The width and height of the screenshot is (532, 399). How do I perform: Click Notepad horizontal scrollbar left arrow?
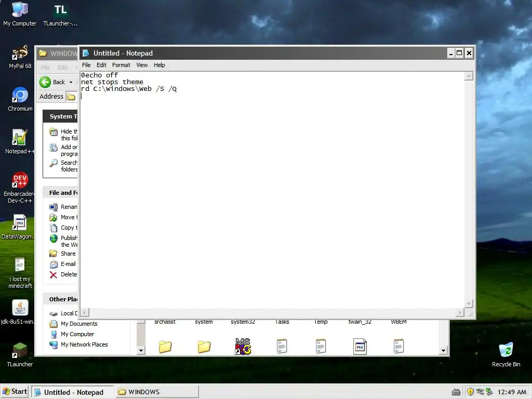click(x=85, y=312)
